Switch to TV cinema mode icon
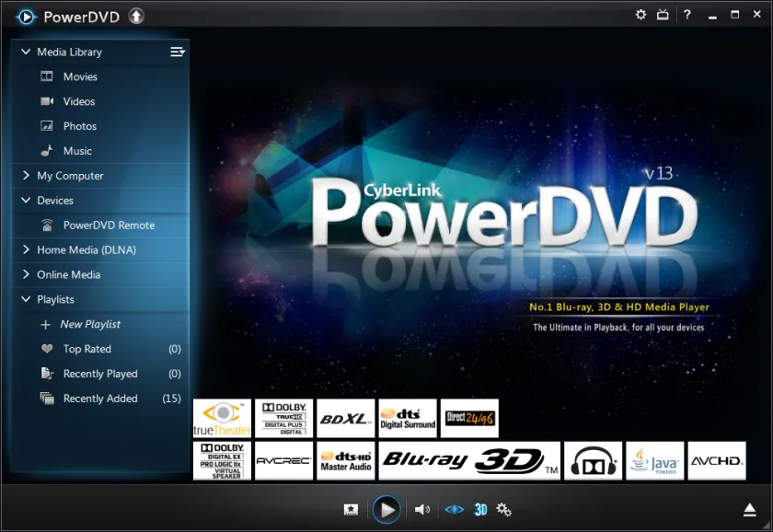The image size is (773, 532). (x=663, y=15)
